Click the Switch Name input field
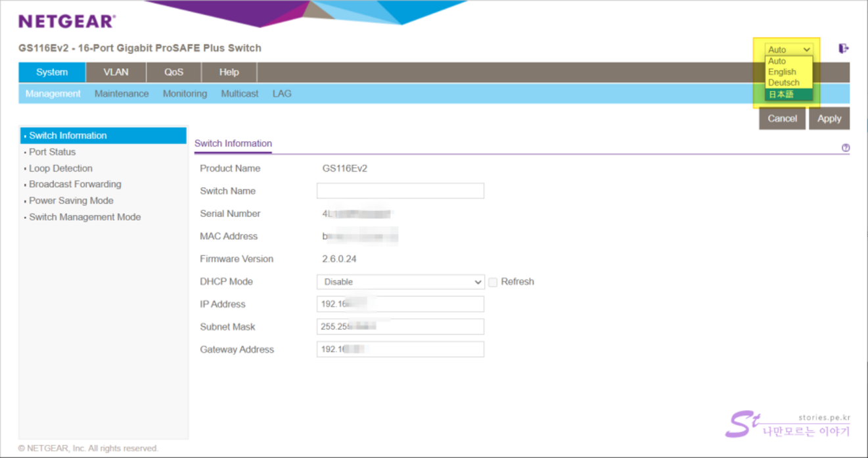This screenshot has height=458, width=868. [x=400, y=191]
